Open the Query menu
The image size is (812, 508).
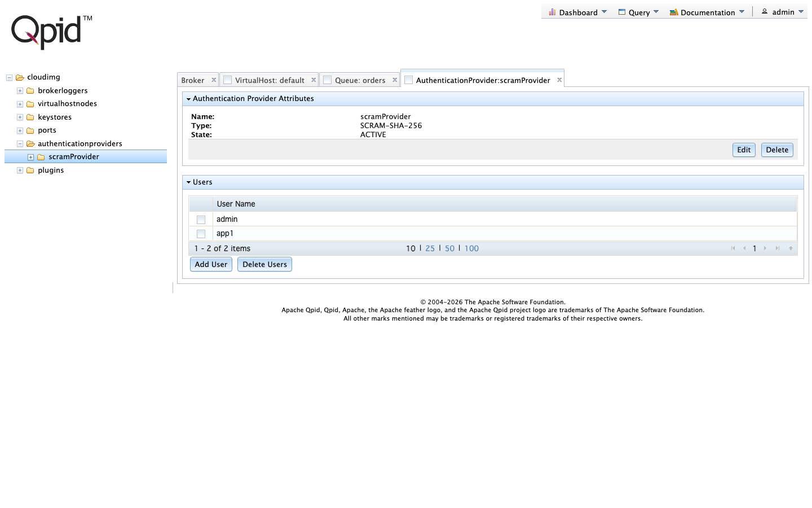tap(638, 12)
